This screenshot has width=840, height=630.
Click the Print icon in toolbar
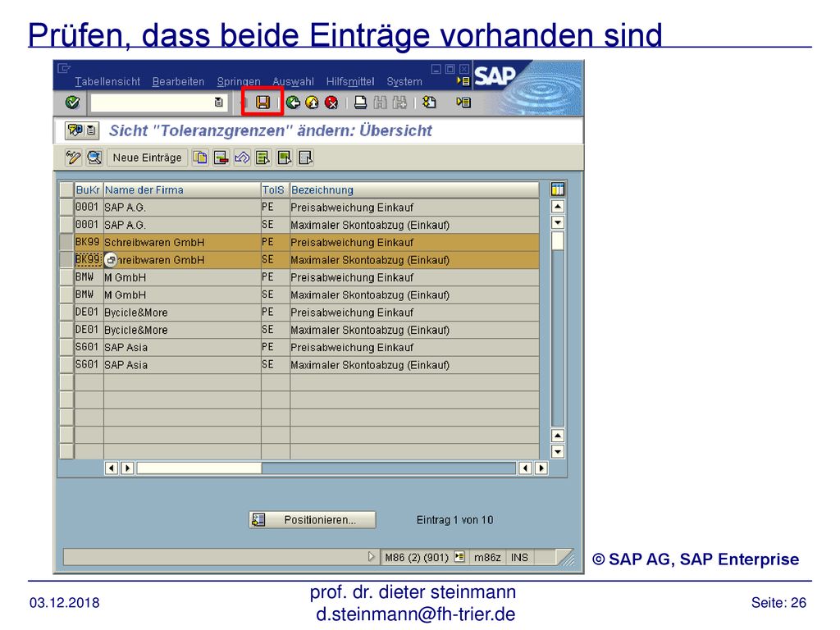pos(361,102)
